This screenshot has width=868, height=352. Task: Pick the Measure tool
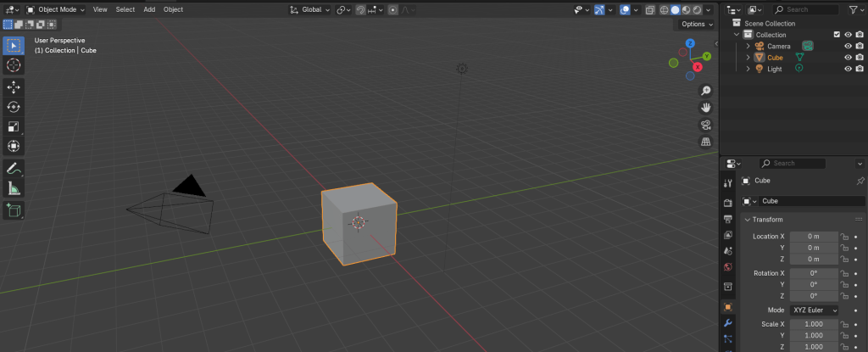(14, 188)
